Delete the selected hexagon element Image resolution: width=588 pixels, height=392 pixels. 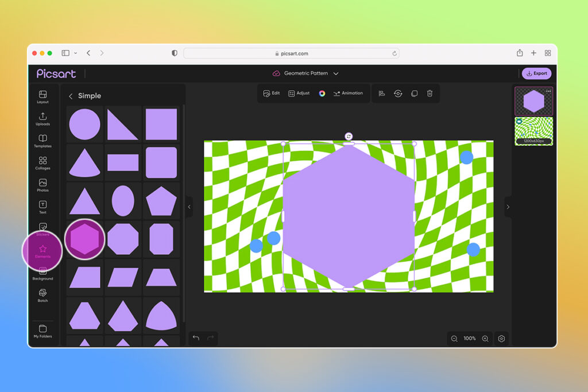pyautogui.click(x=430, y=93)
